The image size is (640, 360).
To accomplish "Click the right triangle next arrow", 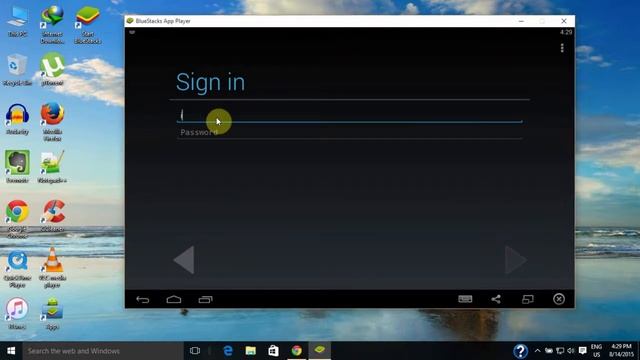I will pyautogui.click(x=516, y=260).
